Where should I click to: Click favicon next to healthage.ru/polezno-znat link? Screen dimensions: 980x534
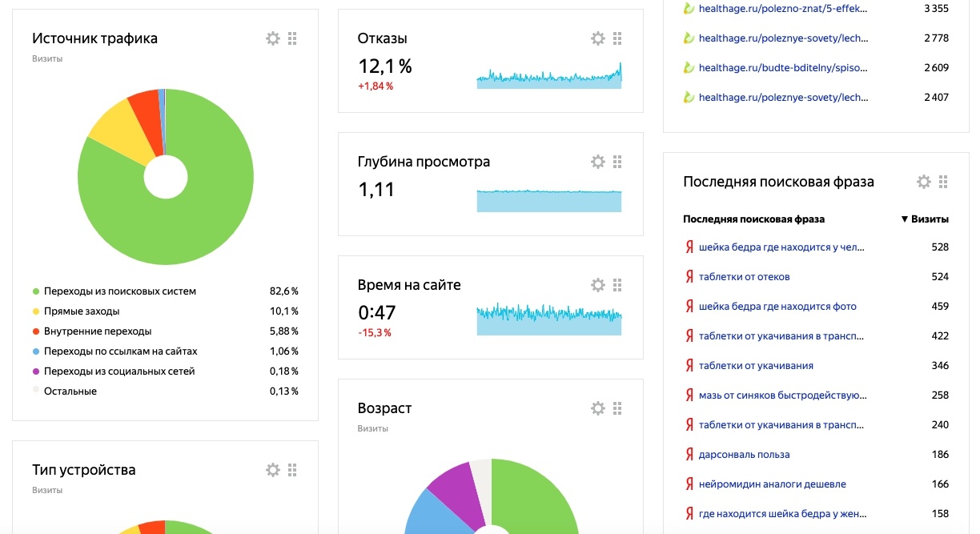pyautogui.click(x=688, y=9)
